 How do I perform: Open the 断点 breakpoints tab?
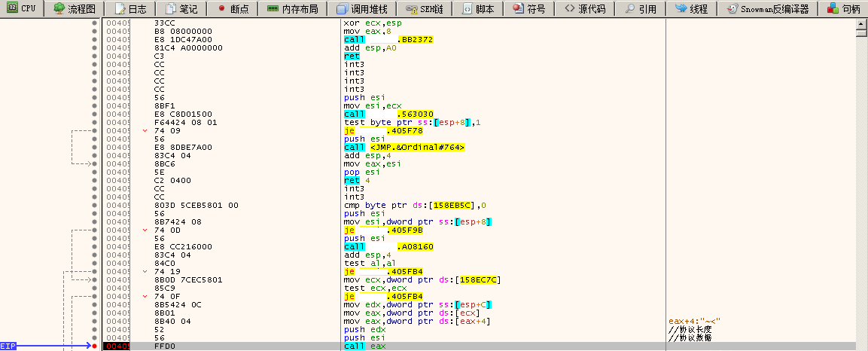click(232, 9)
